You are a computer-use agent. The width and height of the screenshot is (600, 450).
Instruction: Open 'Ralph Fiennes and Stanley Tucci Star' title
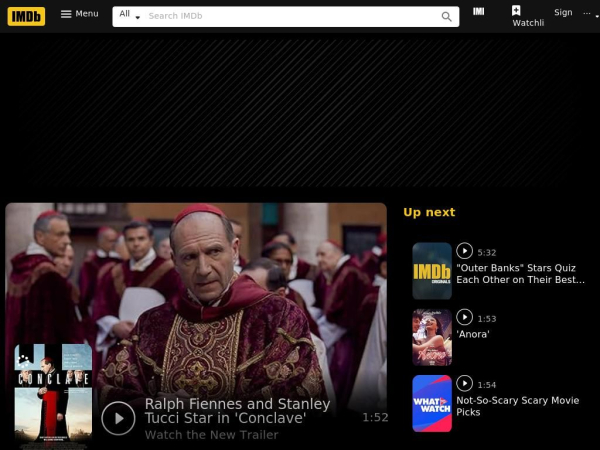[x=237, y=411]
